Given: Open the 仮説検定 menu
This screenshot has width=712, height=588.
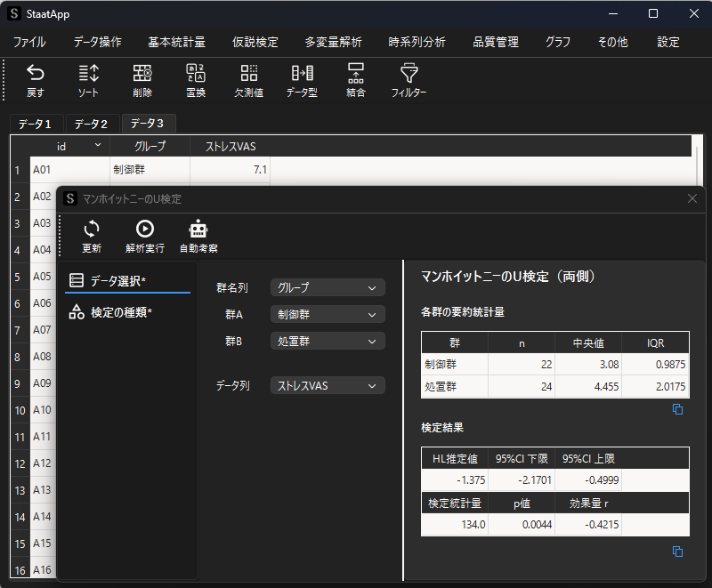Looking at the screenshot, I should click(x=255, y=42).
